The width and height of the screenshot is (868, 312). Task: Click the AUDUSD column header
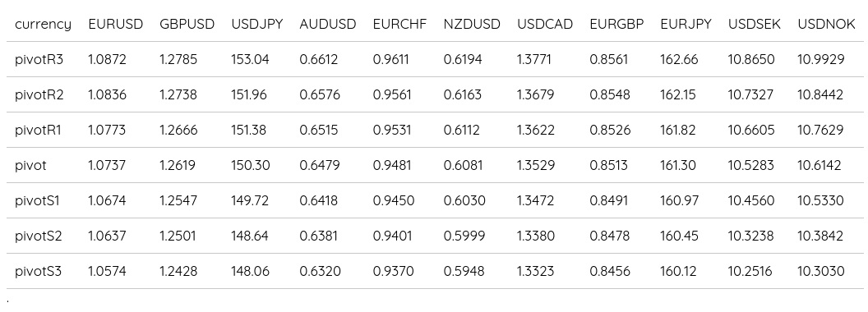[x=328, y=25]
